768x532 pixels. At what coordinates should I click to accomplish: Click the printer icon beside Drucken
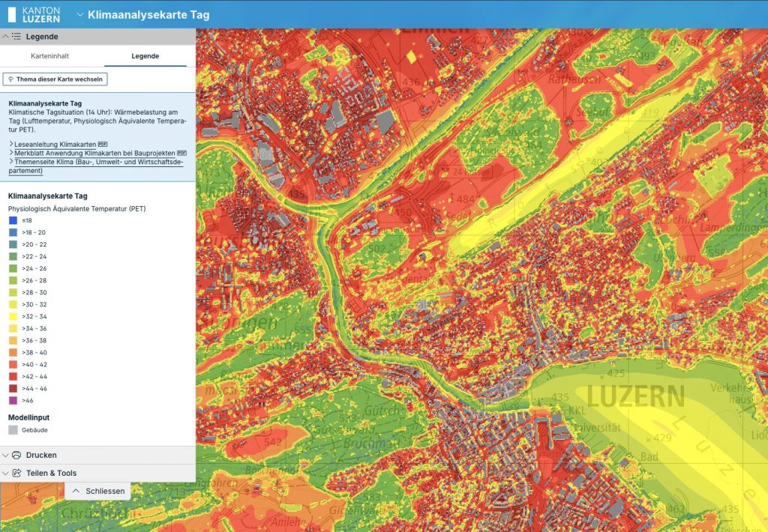[17, 455]
